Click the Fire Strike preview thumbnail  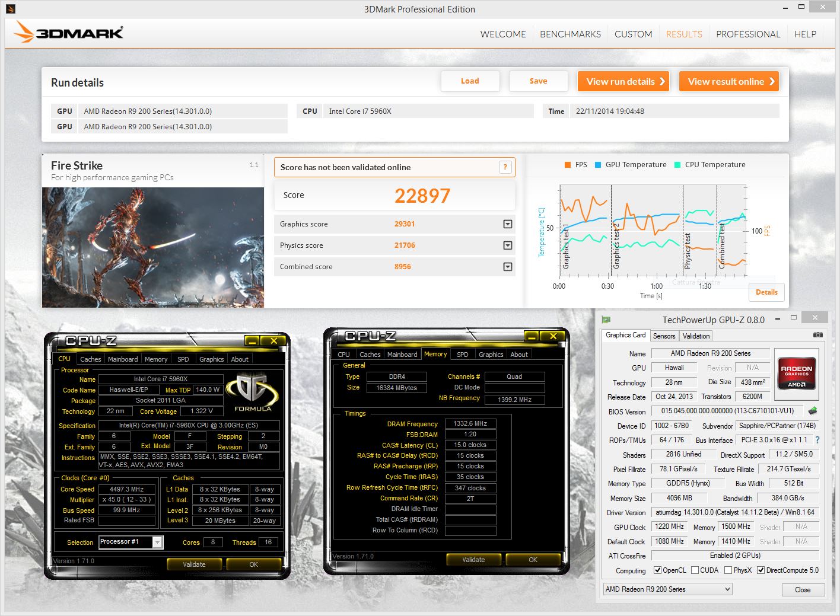tap(153, 247)
